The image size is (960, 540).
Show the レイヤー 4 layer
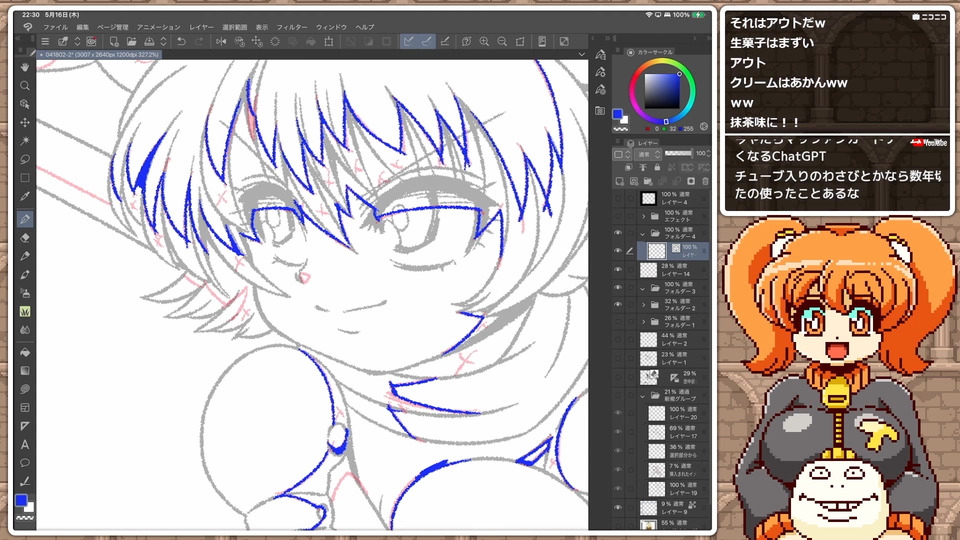point(618,198)
